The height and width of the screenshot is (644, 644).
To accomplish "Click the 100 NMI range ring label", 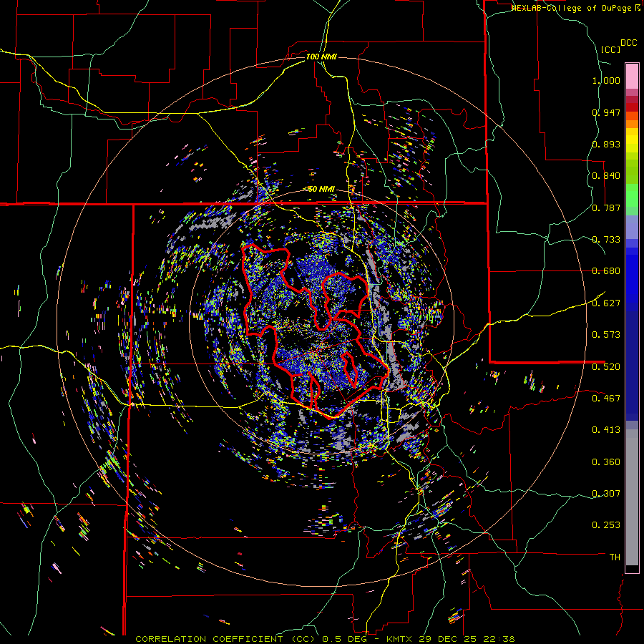I will click(321, 57).
